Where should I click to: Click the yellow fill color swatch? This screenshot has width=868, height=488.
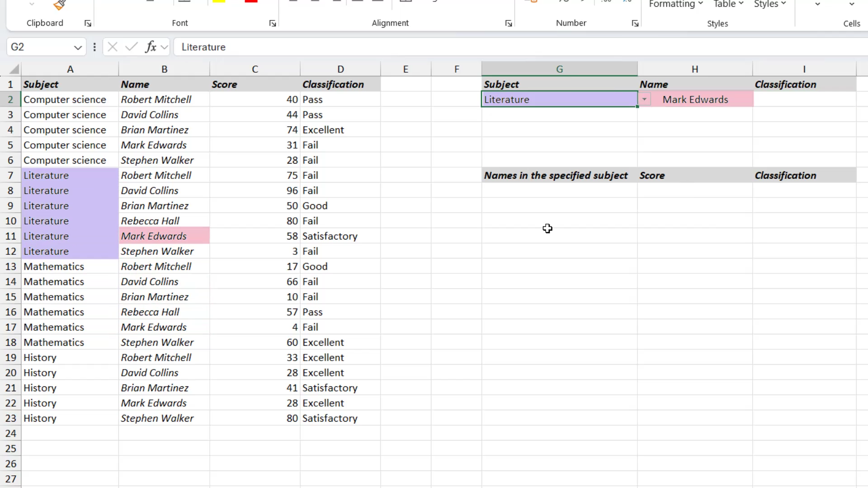(x=219, y=1)
